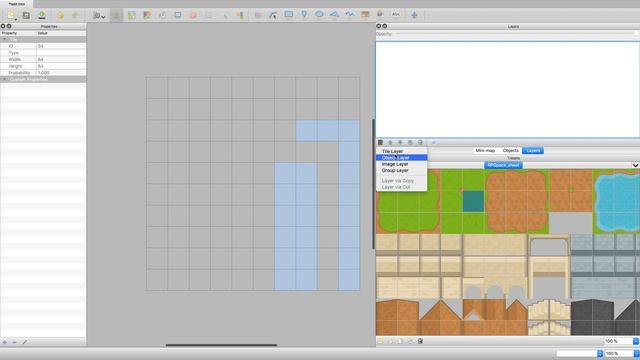This screenshot has height=360, width=640.
Task: Click the Lower Layer down arrow icon
Action: point(400,142)
